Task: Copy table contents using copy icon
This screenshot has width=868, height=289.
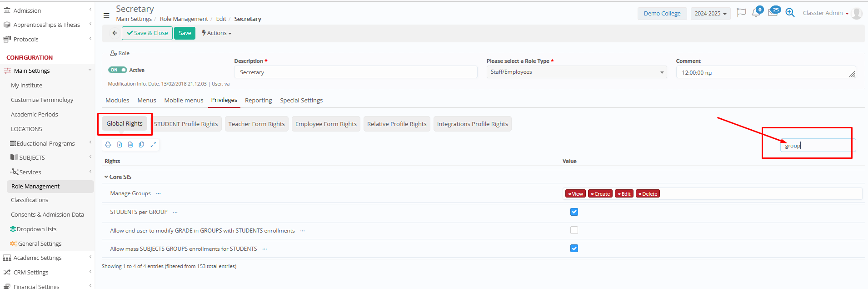Action: click(142, 145)
